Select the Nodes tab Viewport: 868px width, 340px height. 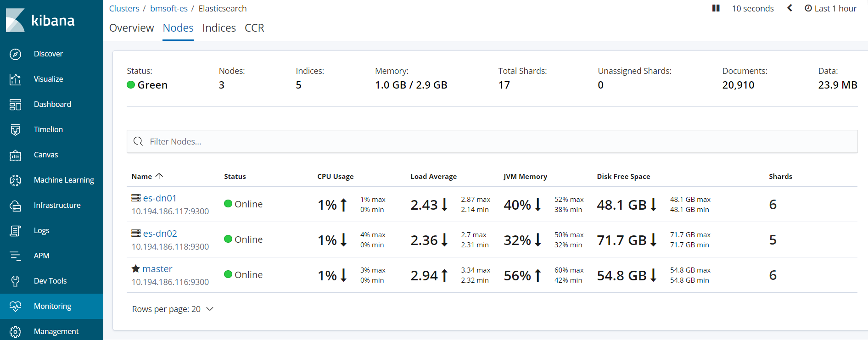click(x=178, y=28)
